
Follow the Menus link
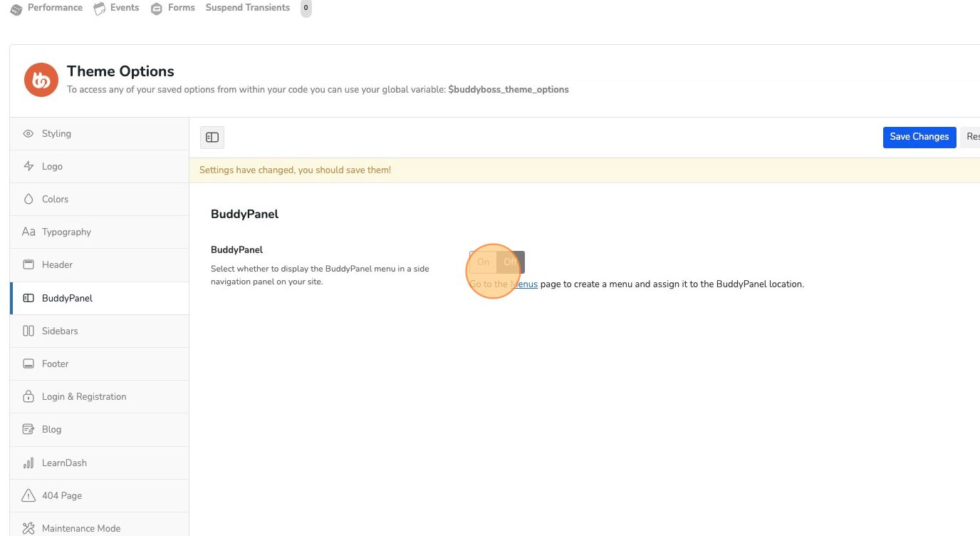click(524, 284)
